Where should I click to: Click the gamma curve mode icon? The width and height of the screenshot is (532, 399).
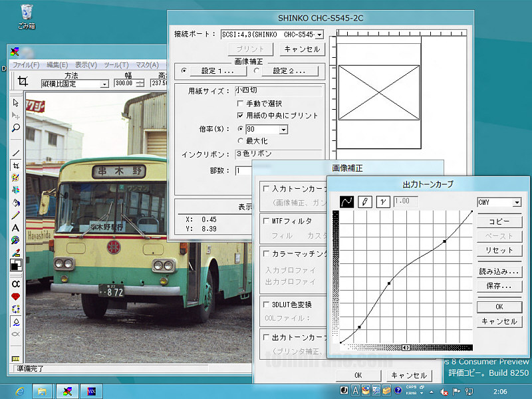(383, 201)
